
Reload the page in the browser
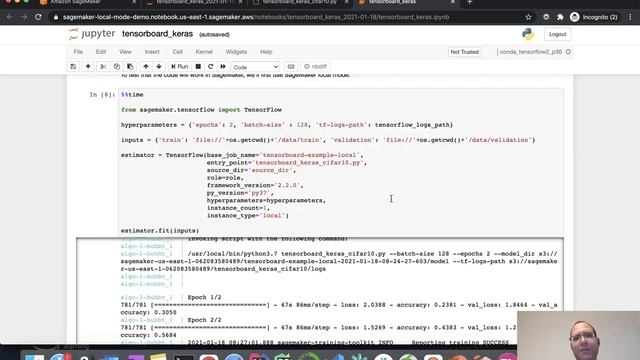tap(38, 17)
